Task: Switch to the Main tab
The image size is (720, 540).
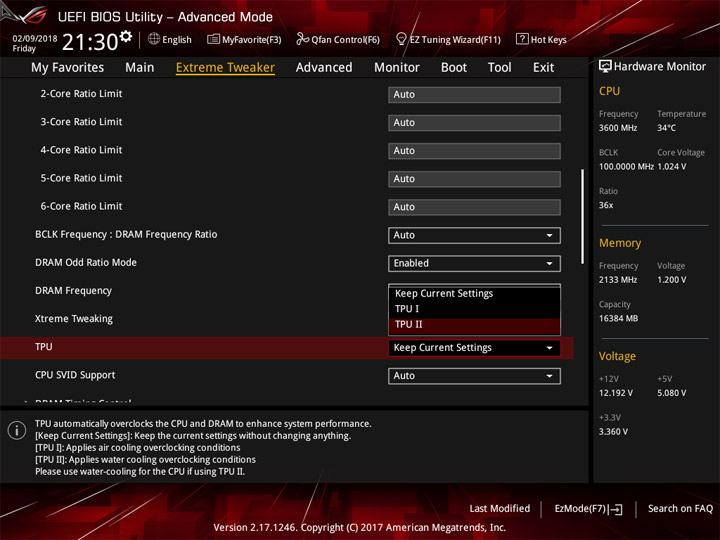Action: click(x=140, y=68)
